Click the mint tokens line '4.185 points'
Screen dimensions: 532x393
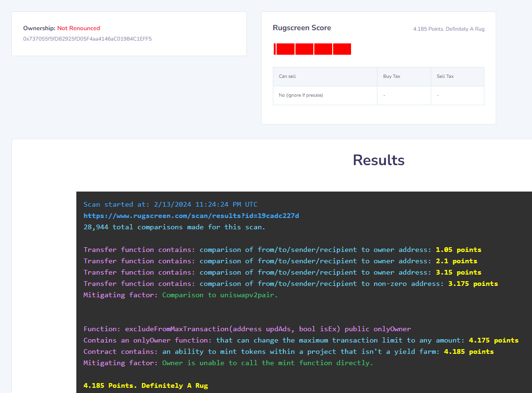coord(288,351)
